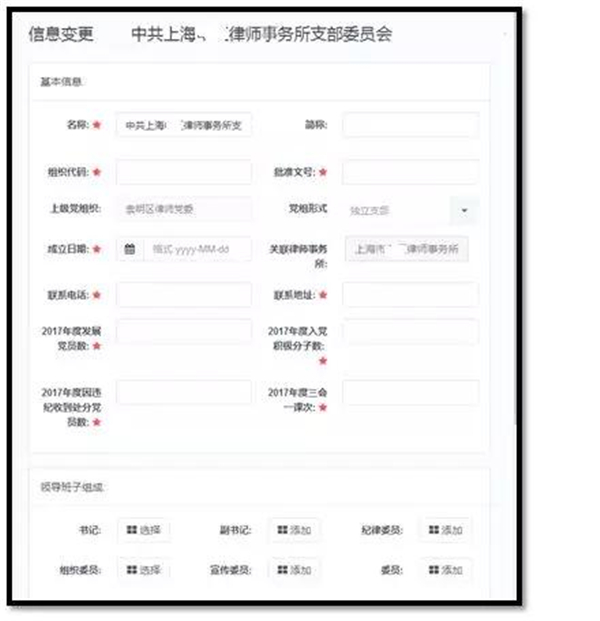
Task: Focus the 批准文号 input field
Action: coord(411,172)
